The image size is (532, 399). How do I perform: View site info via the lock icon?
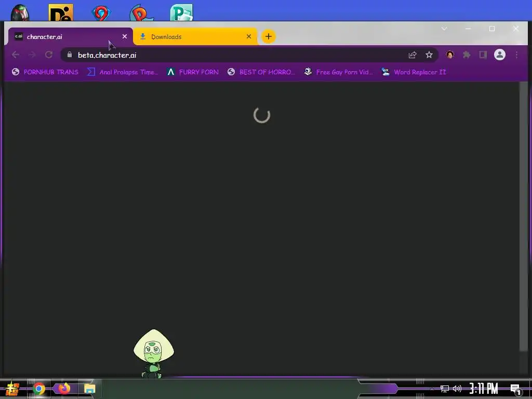(x=70, y=55)
